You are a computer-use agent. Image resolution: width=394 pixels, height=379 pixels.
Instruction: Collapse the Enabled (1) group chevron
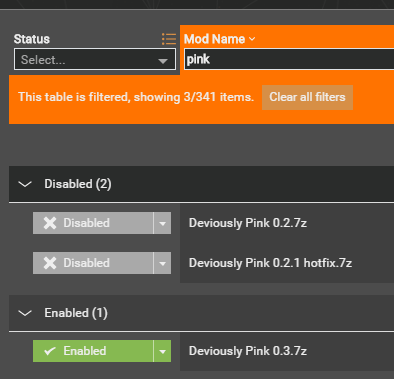(x=25, y=313)
